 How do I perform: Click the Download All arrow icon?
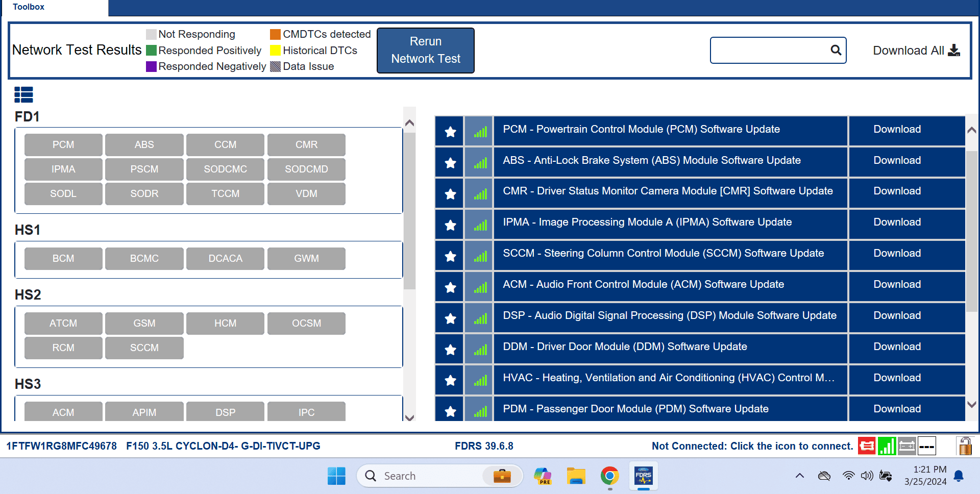pyautogui.click(x=954, y=50)
